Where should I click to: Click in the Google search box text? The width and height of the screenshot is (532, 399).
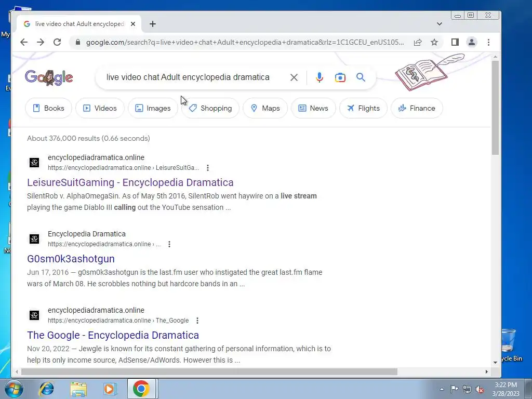pos(188,77)
